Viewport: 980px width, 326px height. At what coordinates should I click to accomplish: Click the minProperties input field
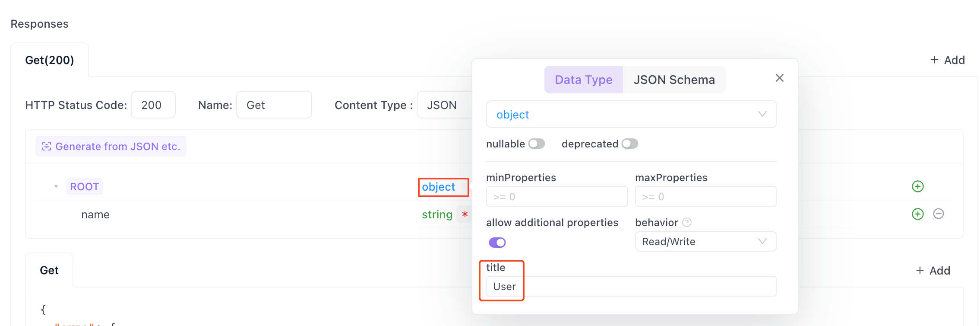[x=556, y=197]
